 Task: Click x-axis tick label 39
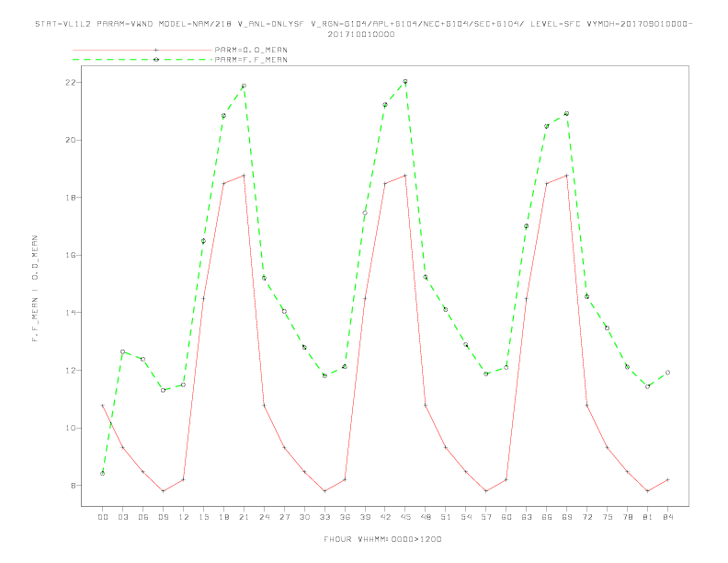[x=365, y=517]
